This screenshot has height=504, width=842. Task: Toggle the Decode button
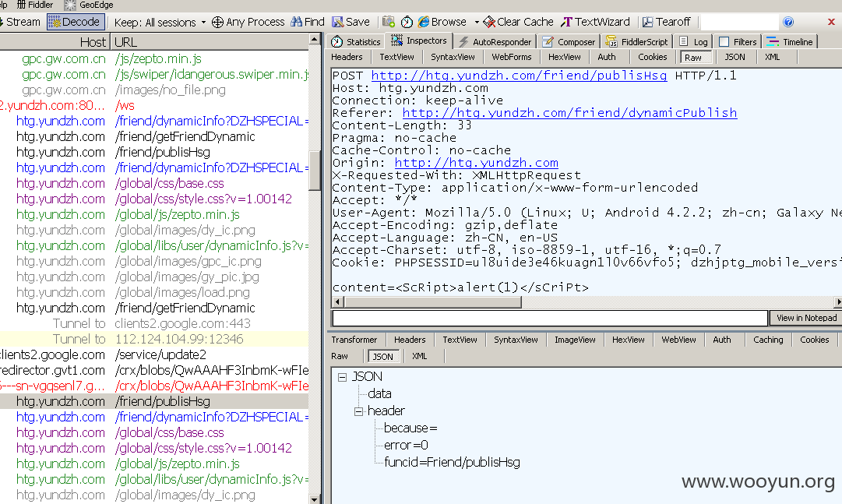pos(76,22)
